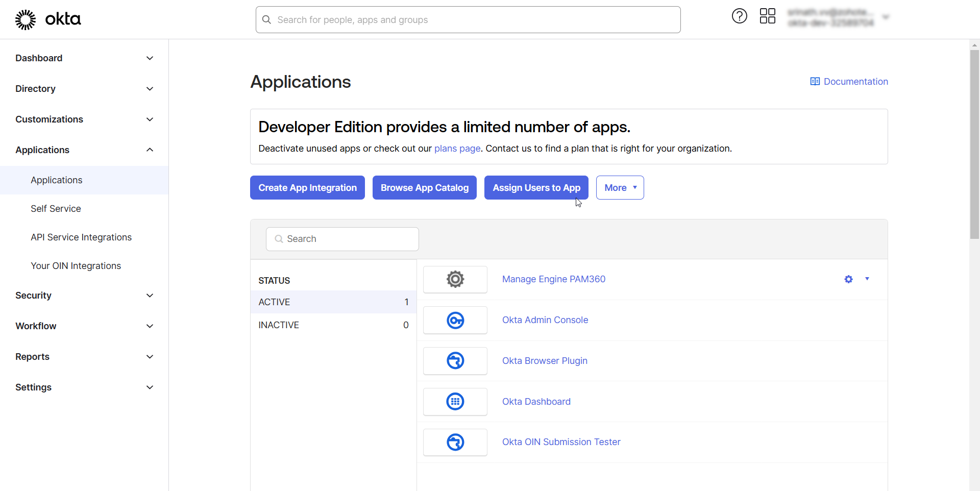Collapse the Security section in sidebar

point(150,295)
